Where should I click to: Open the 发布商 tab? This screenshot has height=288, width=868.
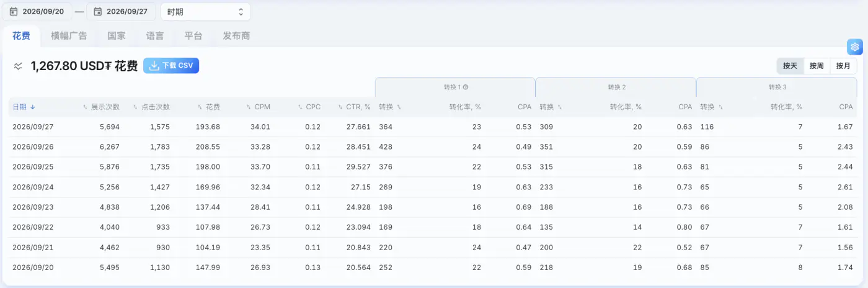click(x=236, y=36)
